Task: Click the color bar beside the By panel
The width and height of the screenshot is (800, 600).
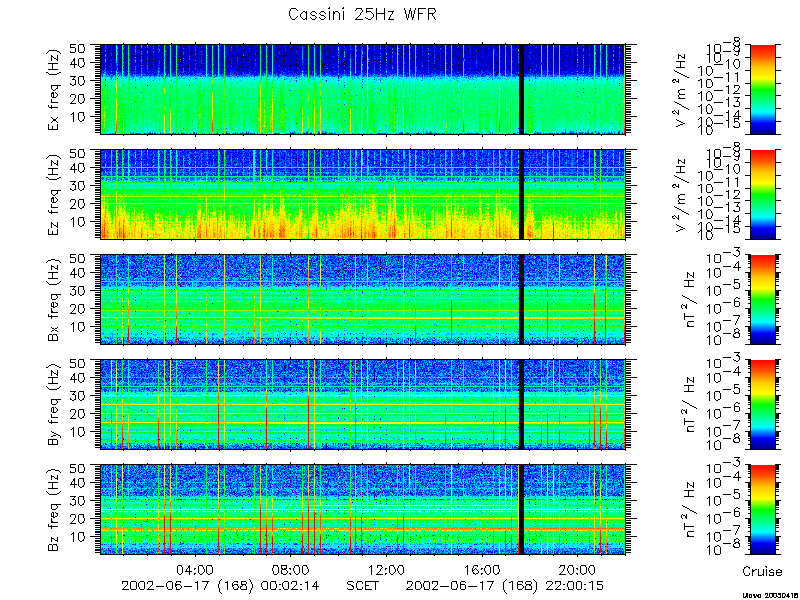Action: click(x=762, y=405)
